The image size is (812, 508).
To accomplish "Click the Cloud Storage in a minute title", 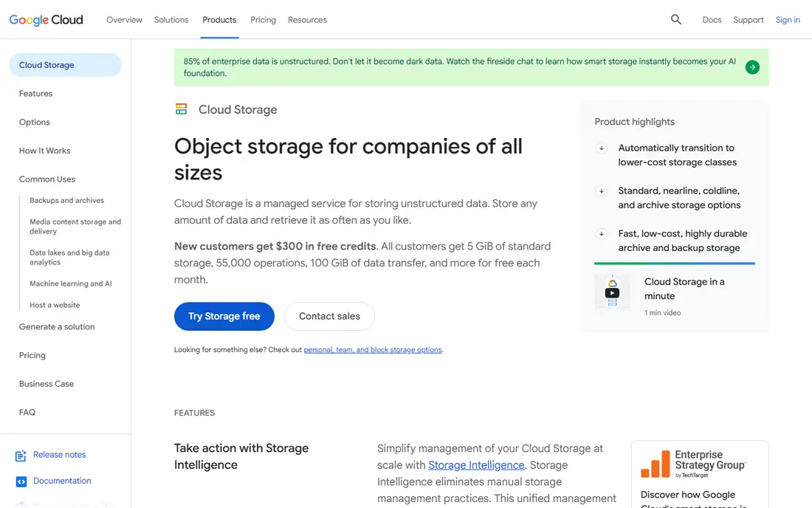I will 684,289.
